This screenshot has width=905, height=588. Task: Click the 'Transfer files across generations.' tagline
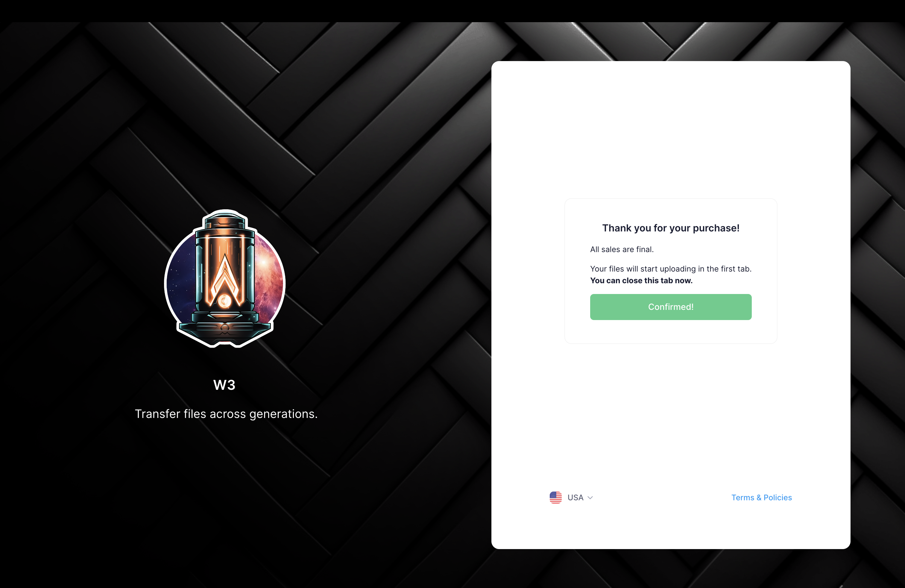[226, 414]
